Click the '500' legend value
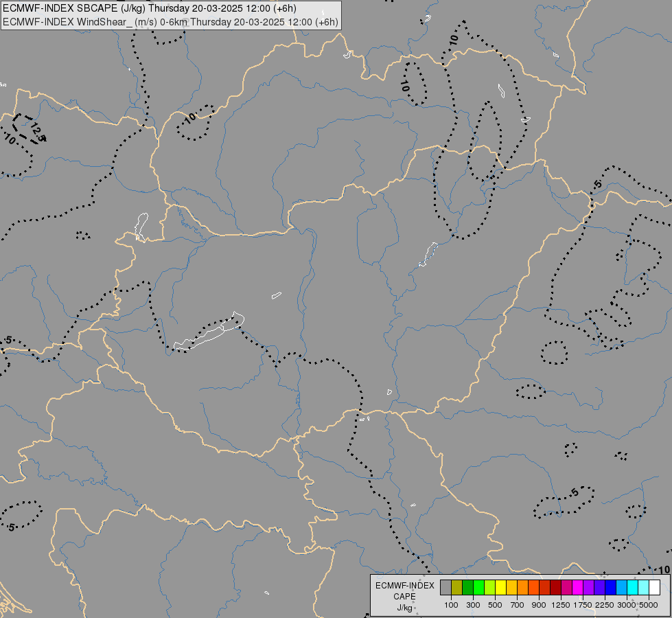672x618 pixels. click(x=495, y=605)
